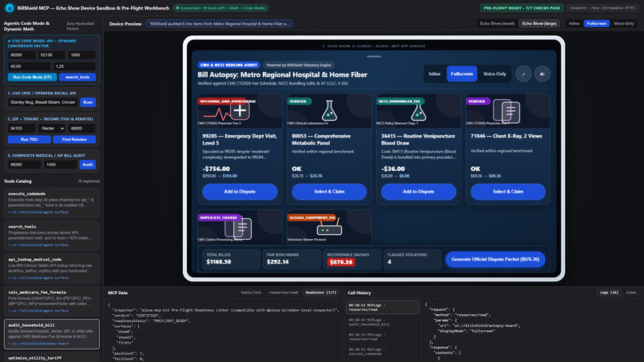The height and width of the screenshot is (362, 644).
Task: Click the Find Rebates button
Action: pyautogui.click(x=74, y=140)
